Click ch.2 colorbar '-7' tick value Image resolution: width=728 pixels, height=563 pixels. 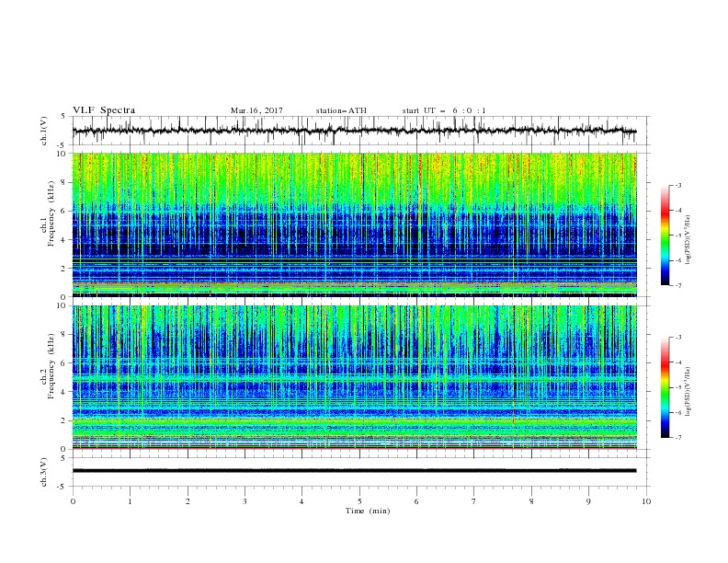[x=677, y=438]
